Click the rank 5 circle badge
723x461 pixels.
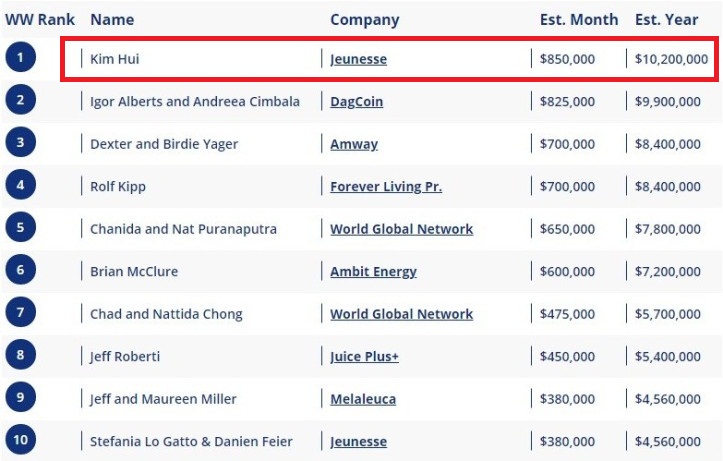coord(20,228)
